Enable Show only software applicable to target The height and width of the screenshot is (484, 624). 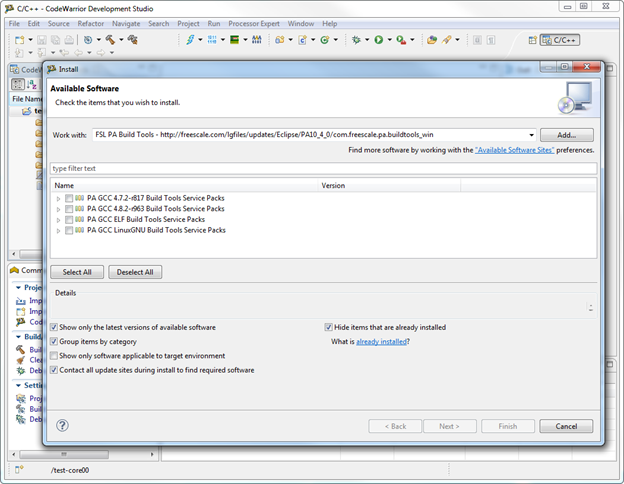tap(54, 356)
